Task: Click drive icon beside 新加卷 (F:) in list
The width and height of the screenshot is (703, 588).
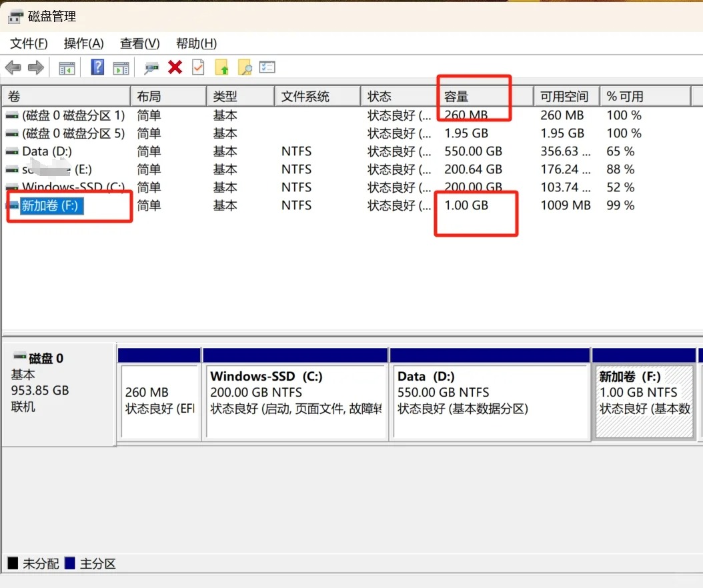Action: [x=13, y=205]
